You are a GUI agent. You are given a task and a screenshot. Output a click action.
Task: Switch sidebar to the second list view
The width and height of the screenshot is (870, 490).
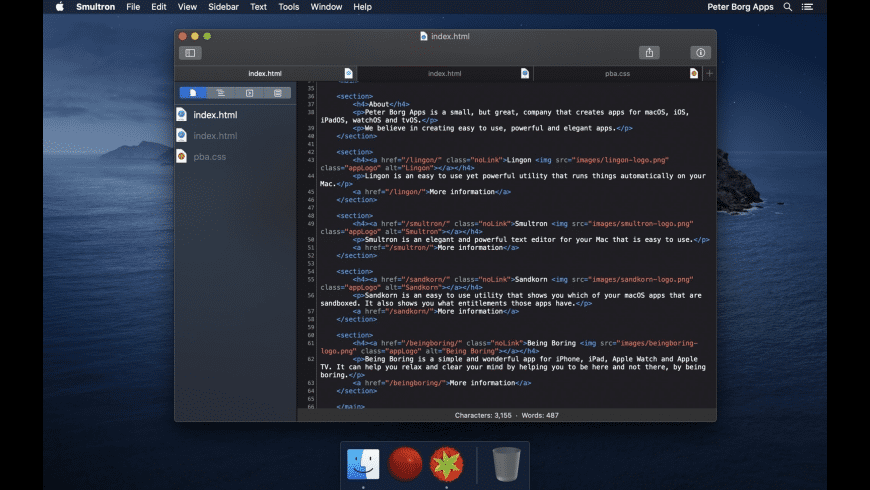coord(221,93)
